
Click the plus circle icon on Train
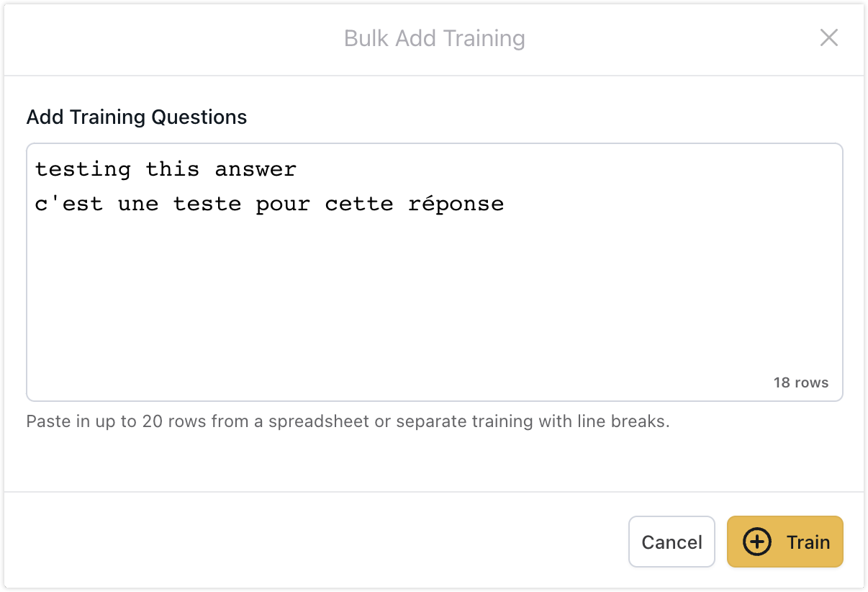756,542
